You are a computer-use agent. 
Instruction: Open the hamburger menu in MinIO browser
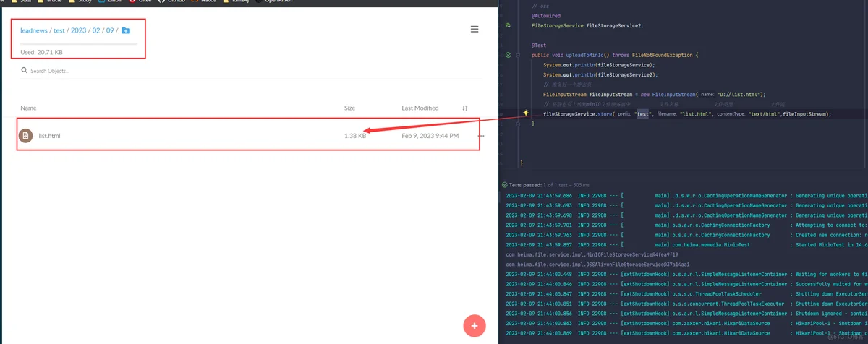coord(475,29)
